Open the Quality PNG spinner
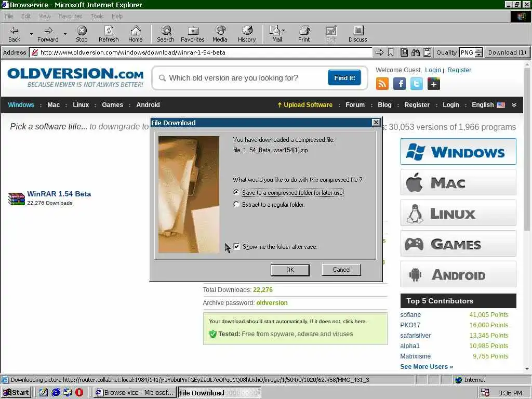Viewport: 532px width, 399px height. [478, 52]
